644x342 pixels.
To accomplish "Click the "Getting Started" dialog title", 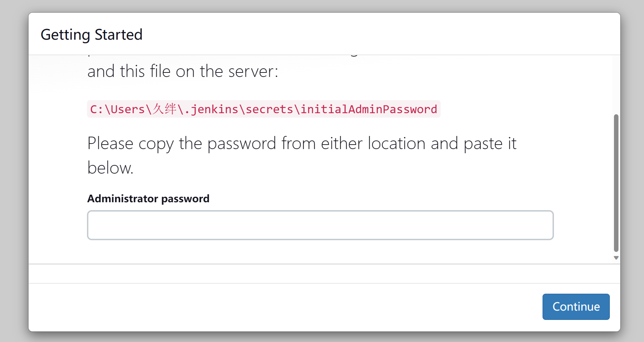I will [x=91, y=35].
